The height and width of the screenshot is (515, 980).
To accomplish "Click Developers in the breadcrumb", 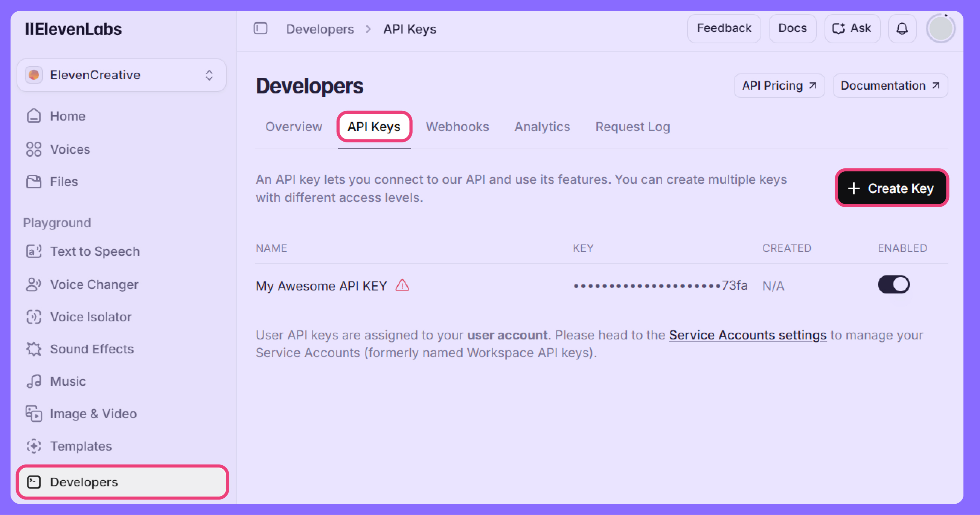I will click(x=320, y=29).
